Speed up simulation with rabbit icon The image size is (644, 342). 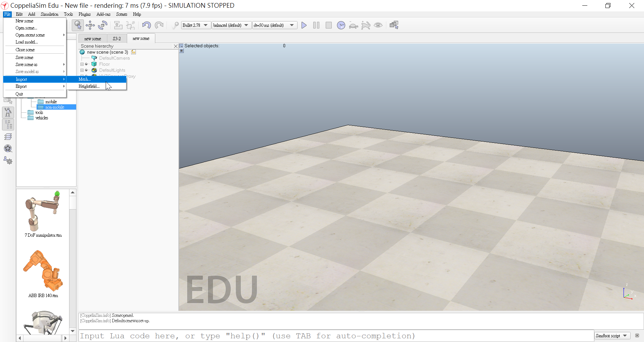[366, 25]
